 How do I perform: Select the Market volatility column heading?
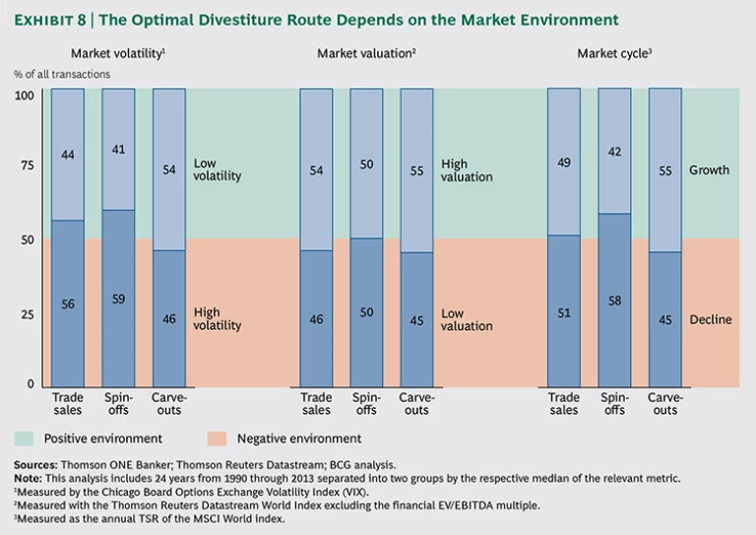coord(117,53)
